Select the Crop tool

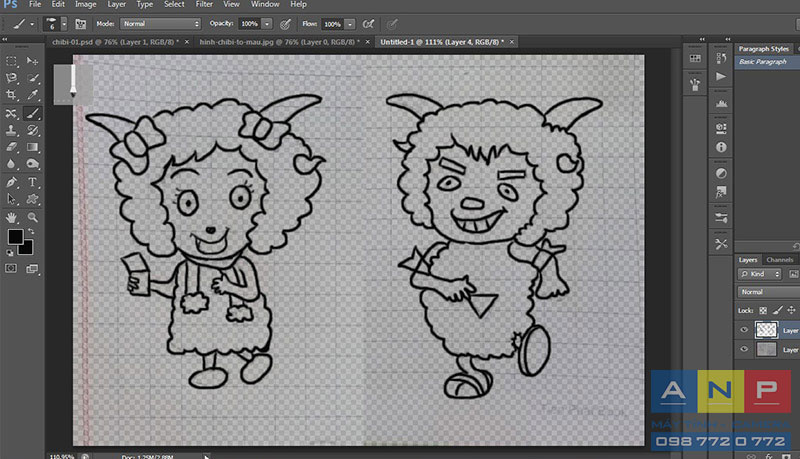click(x=11, y=95)
